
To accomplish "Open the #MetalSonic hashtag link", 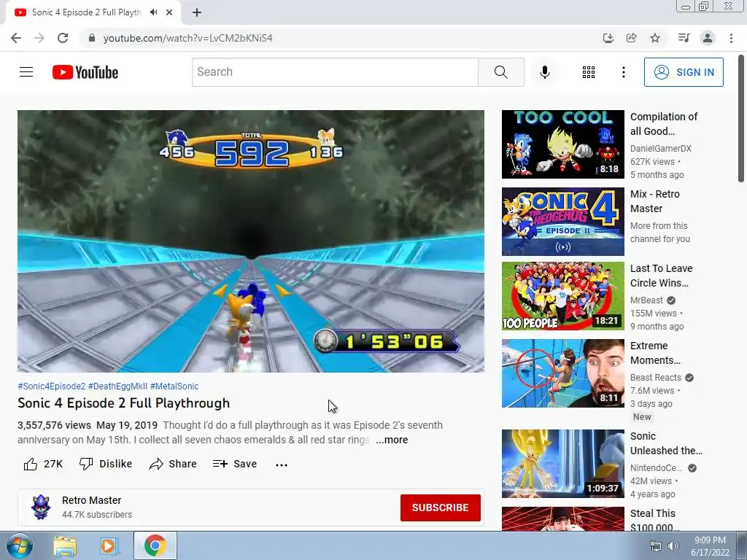I will (174, 386).
